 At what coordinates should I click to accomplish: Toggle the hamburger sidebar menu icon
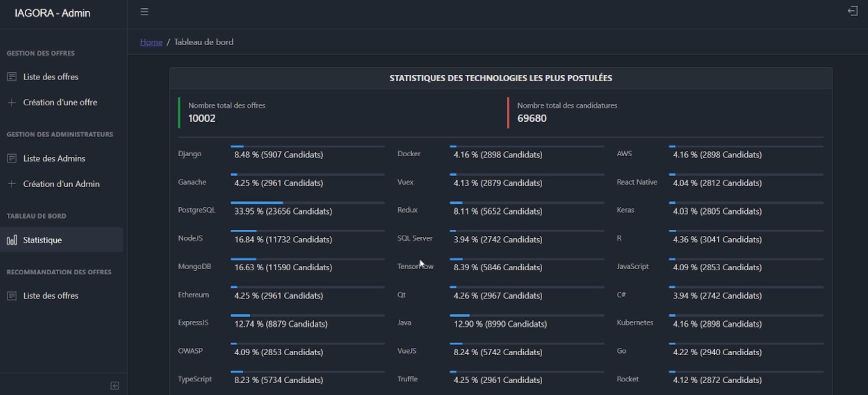tap(145, 12)
